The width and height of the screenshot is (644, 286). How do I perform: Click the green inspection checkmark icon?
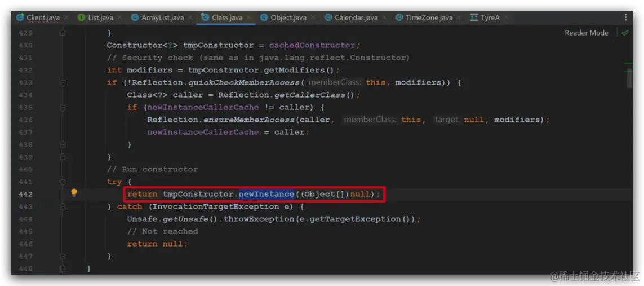(x=625, y=33)
